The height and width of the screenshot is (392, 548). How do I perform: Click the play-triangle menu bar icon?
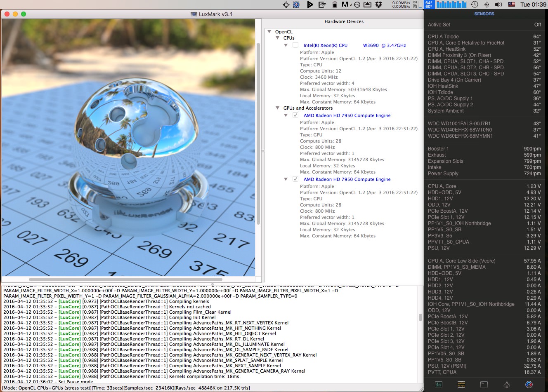coord(310,5)
